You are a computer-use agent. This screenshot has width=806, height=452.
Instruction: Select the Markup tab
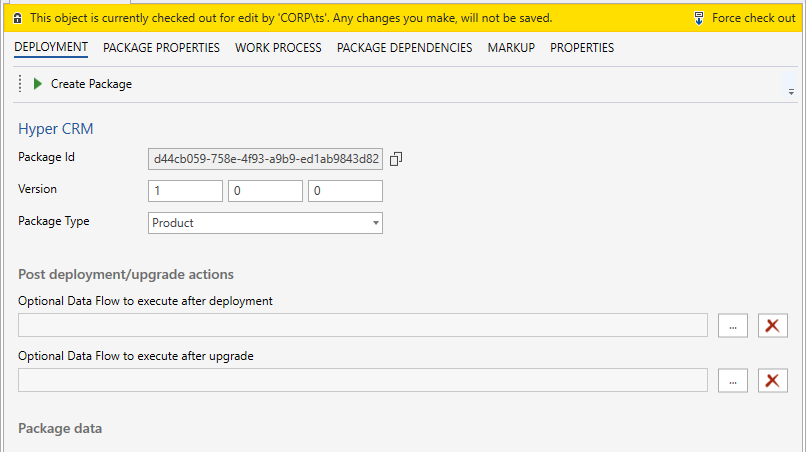511,48
